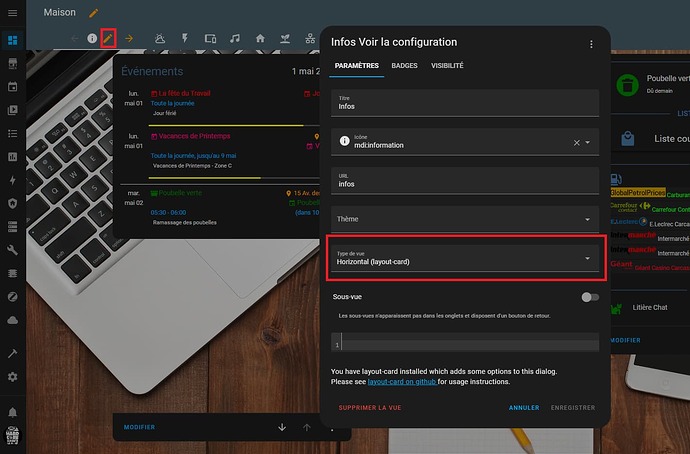Click the URL input field
This screenshot has width=690, height=454.
[x=465, y=180]
